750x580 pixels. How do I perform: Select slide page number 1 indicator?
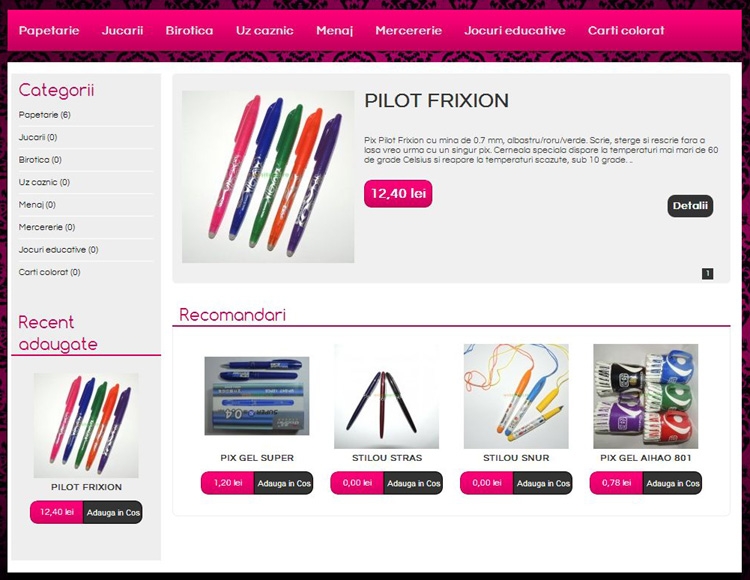pos(707,274)
